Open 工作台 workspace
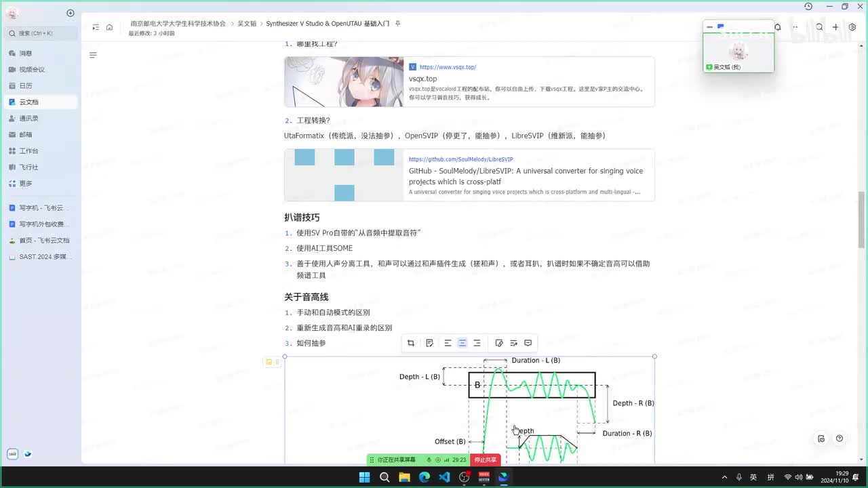This screenshot has width=868, height=488. pos(39,151)
